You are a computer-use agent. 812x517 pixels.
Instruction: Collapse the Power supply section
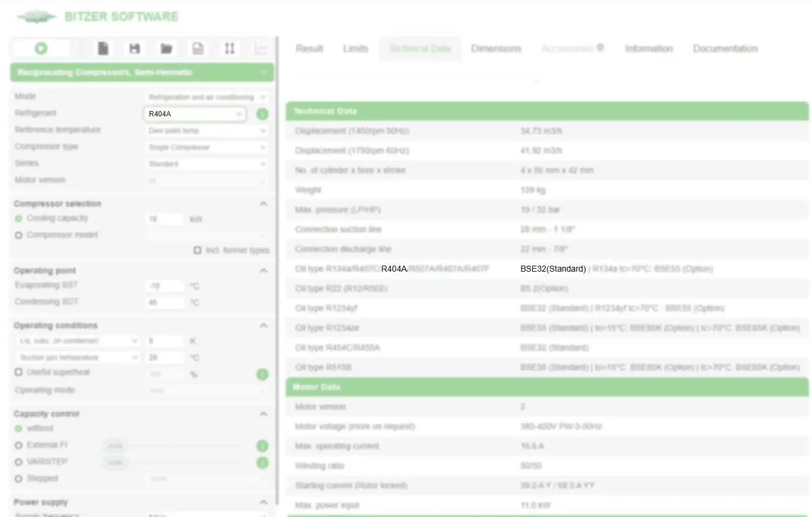(x=264, y=502)
